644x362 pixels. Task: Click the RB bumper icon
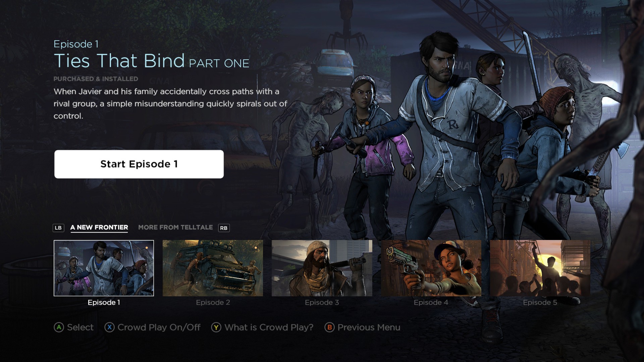224,228
